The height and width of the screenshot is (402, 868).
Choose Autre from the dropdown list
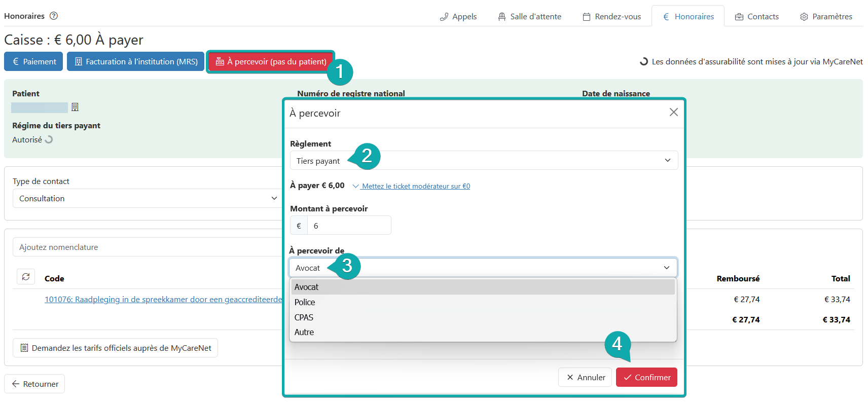point(483,332)
